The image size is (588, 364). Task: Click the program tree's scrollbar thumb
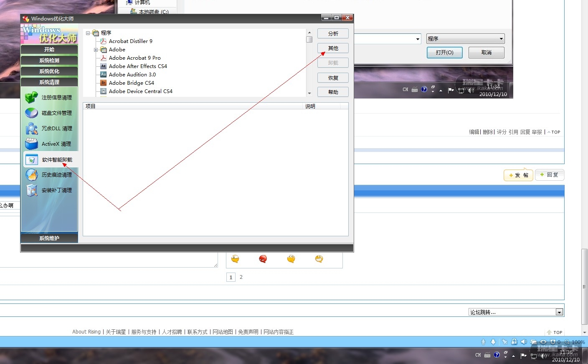(x=309, y=40)
